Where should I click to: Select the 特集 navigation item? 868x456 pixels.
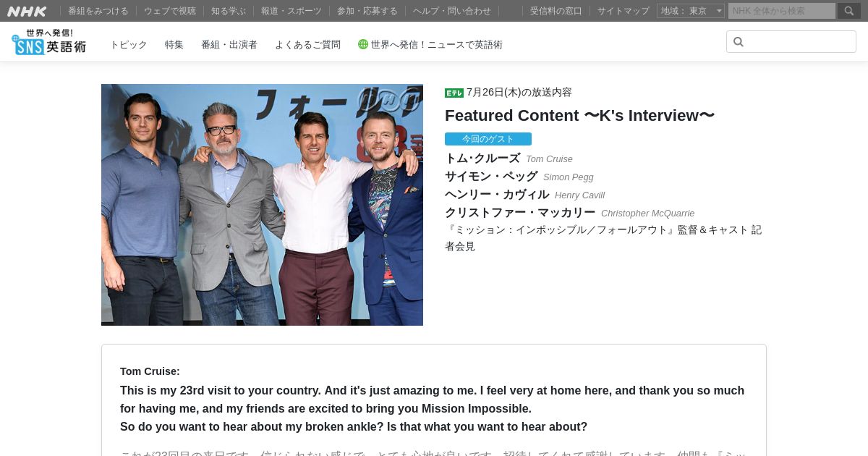click(x=174, y=45)
